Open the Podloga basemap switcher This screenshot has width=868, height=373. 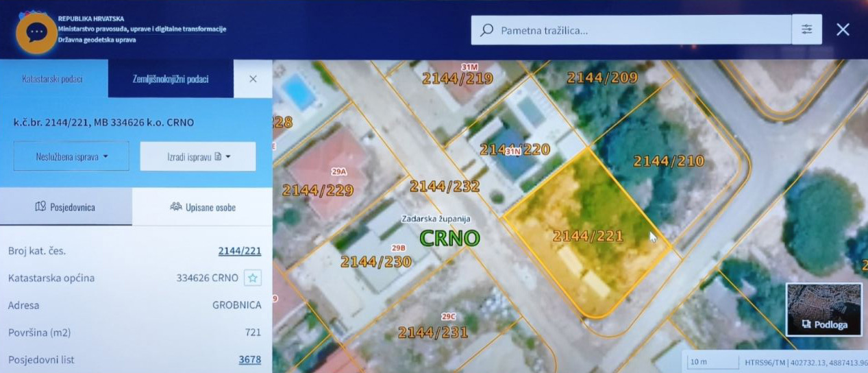pos(823,310)
